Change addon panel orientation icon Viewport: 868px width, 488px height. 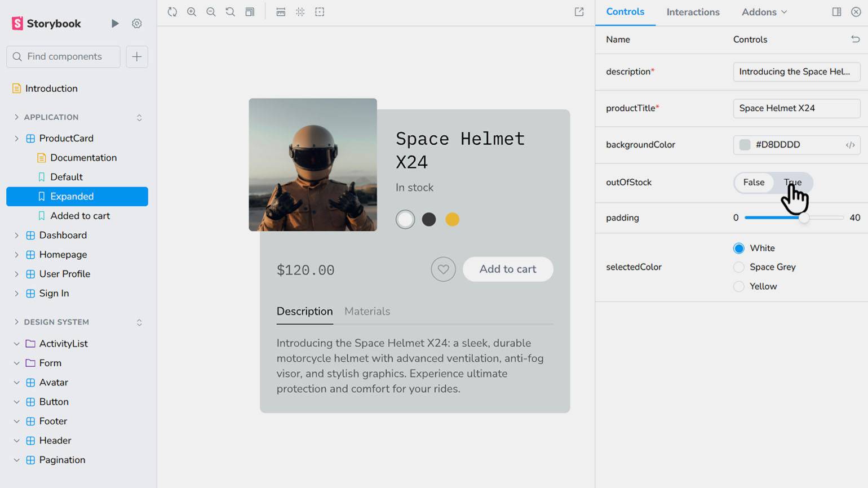(836, 12)
